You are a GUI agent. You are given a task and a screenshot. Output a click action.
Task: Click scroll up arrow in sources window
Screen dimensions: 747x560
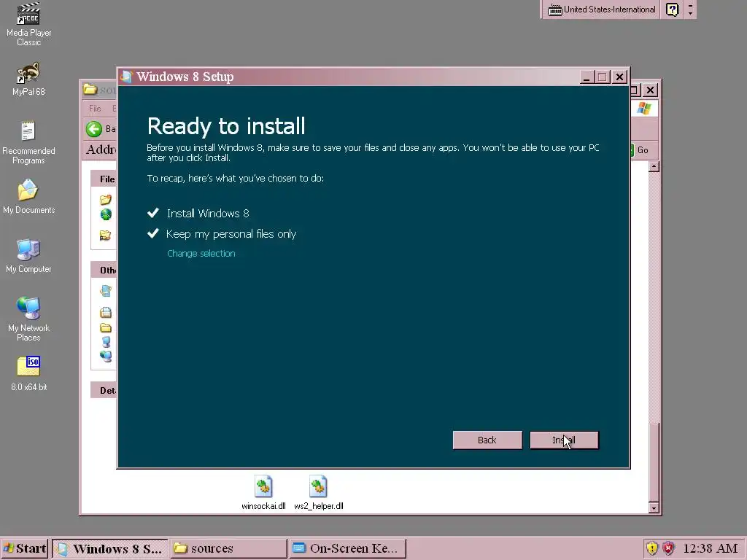click(654, 166)
